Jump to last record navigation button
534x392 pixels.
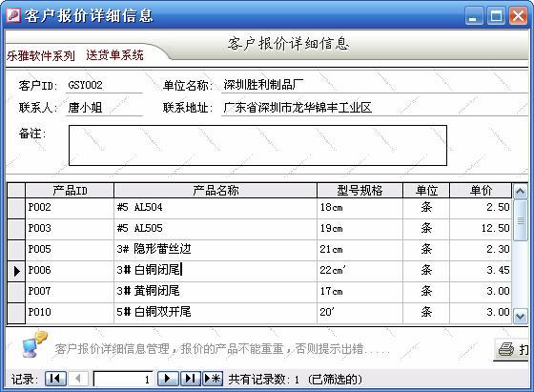click(191, 379)
